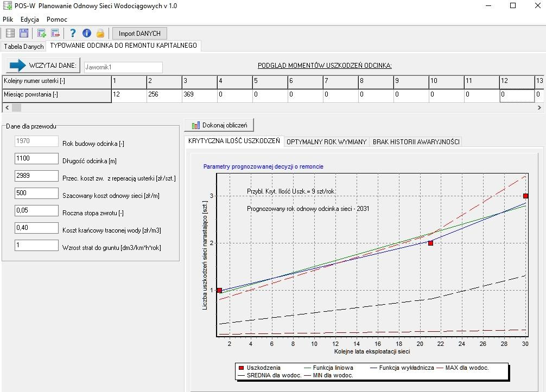Switch to the Tabela Danych tab

pyautogui.click(x=24, y=46)
